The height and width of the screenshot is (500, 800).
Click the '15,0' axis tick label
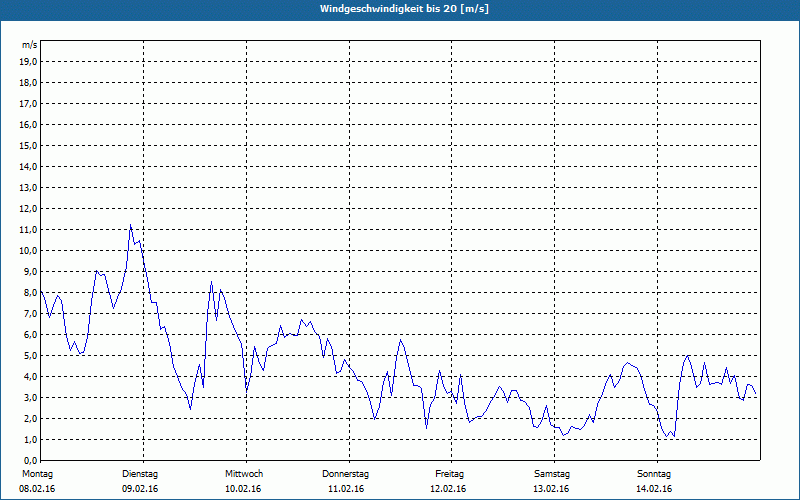(x=28, y=145)
